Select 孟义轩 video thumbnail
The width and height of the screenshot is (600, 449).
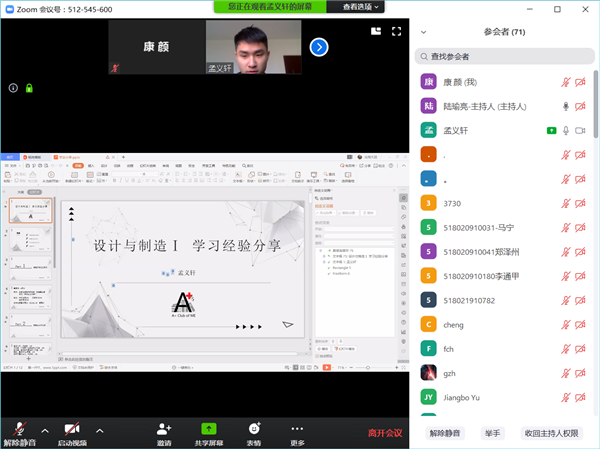click(253, 47)
